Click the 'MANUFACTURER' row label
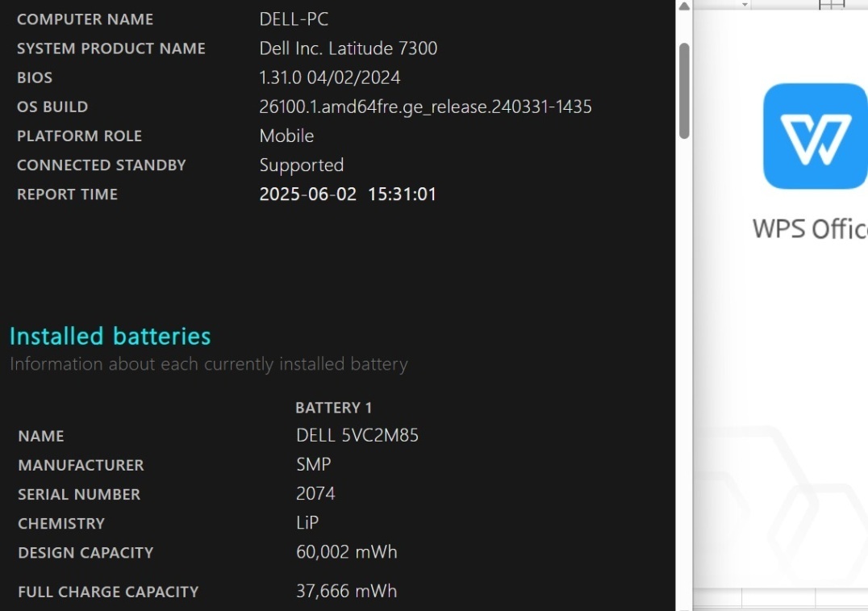868x611 pixels. [x=81, y=466]
